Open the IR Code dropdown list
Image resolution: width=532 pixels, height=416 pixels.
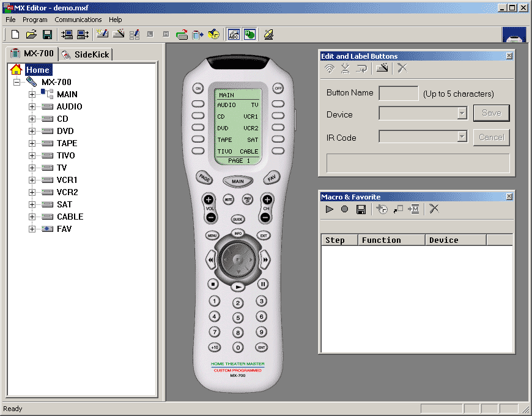click(x=462, y=136)
